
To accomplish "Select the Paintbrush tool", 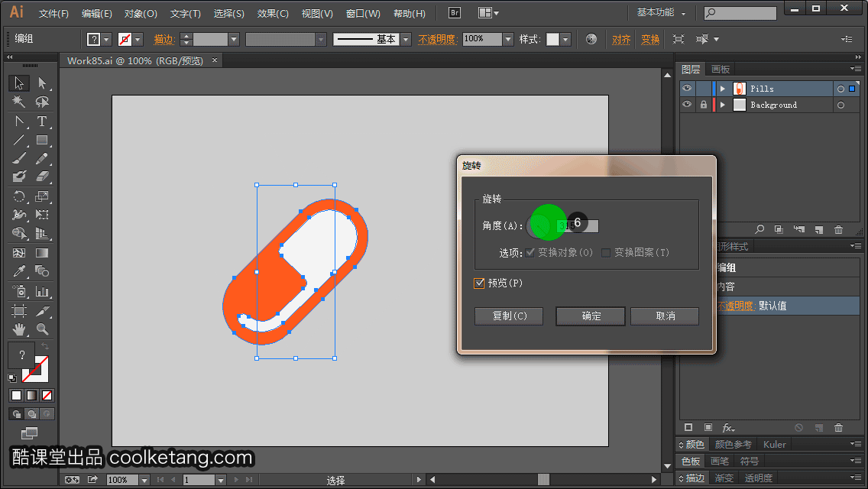I will pyautogui.click(x=19, y=159).
